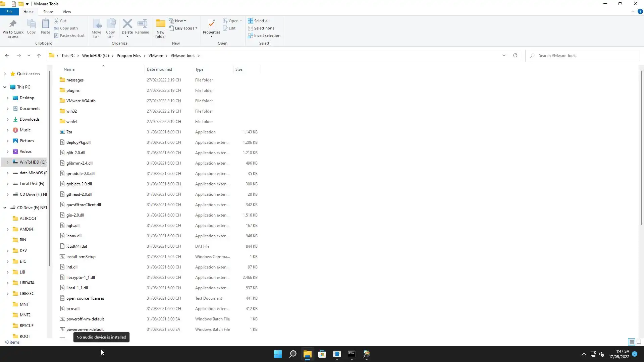Viewport: 644px width, 362px height.
Task: Click the Select all icon
Action: (x=251, y=21)
